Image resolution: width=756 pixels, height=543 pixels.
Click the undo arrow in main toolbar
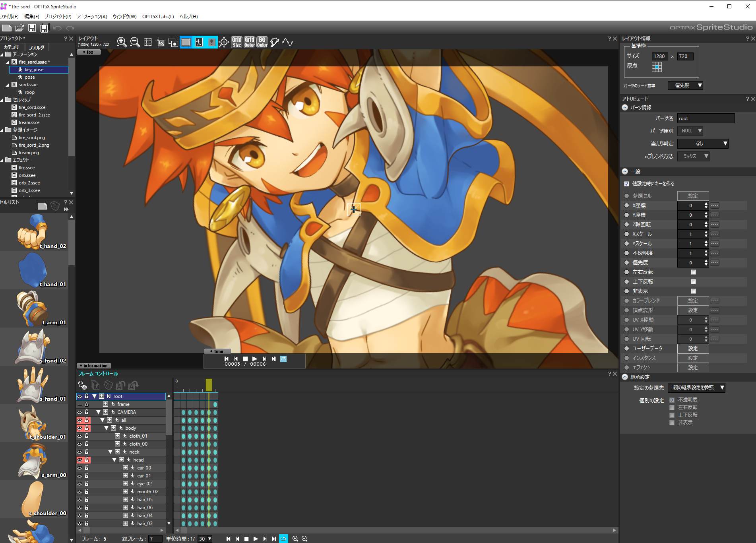pyautogui.click(x=57, y=28)
